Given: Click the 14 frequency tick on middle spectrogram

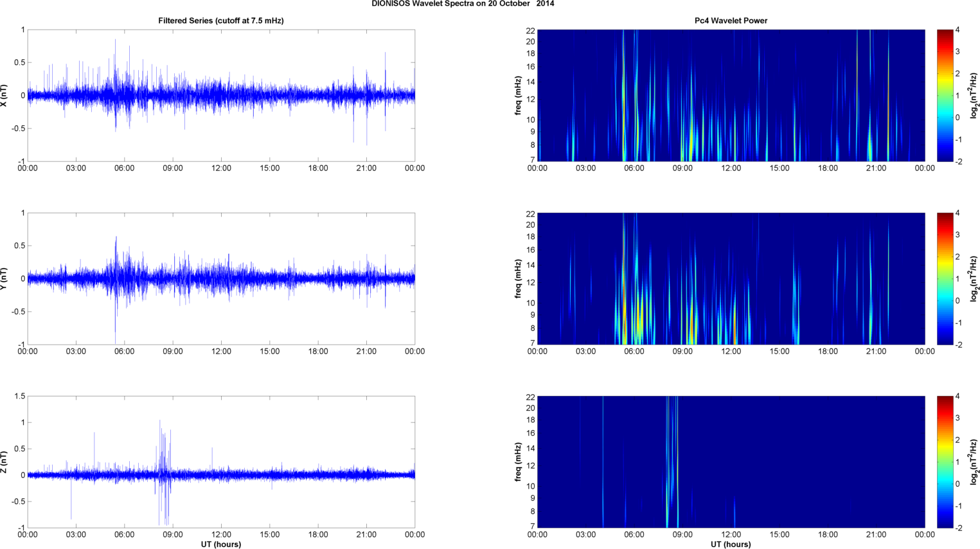Looking at the screenshot, I should click(x=531, y=265).
